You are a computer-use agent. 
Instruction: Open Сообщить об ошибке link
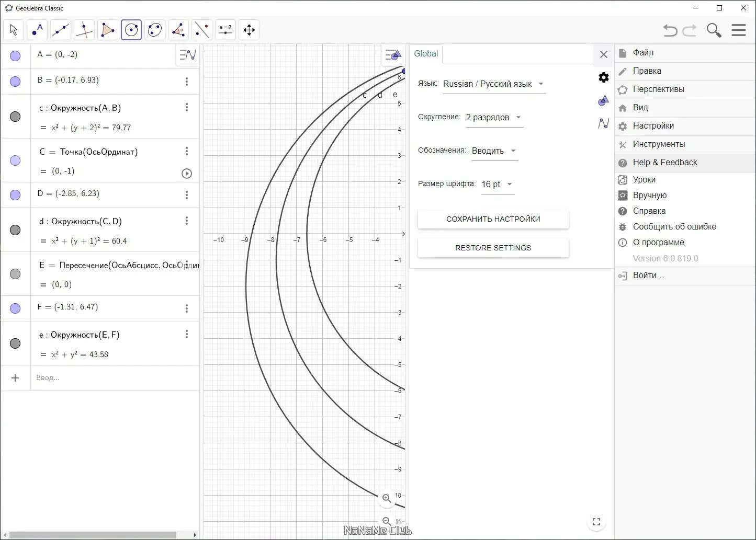(x=685, y=227)
